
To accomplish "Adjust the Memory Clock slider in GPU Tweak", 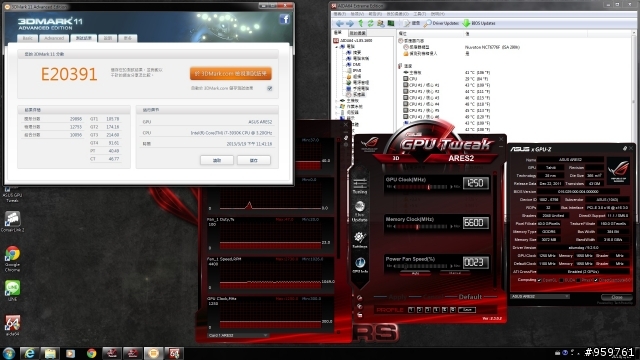I will [422, 227].
